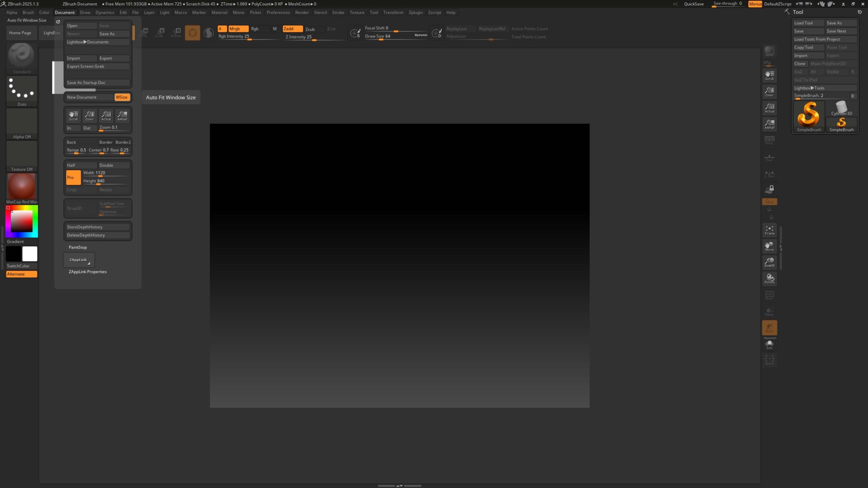Click the half-shaded sphere icon in top shelf
This screenshot has height=488, width=868.
click(209, 33)
